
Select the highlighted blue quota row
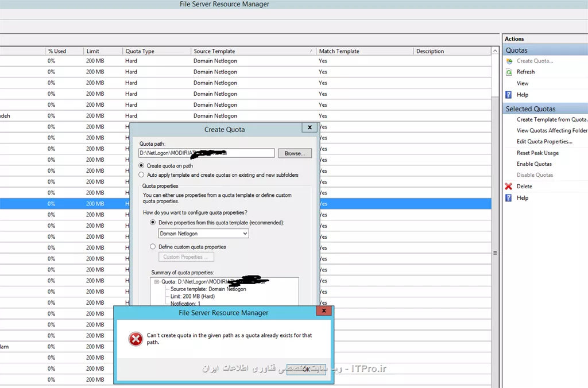pyautogui.click(x=246, y=204)
